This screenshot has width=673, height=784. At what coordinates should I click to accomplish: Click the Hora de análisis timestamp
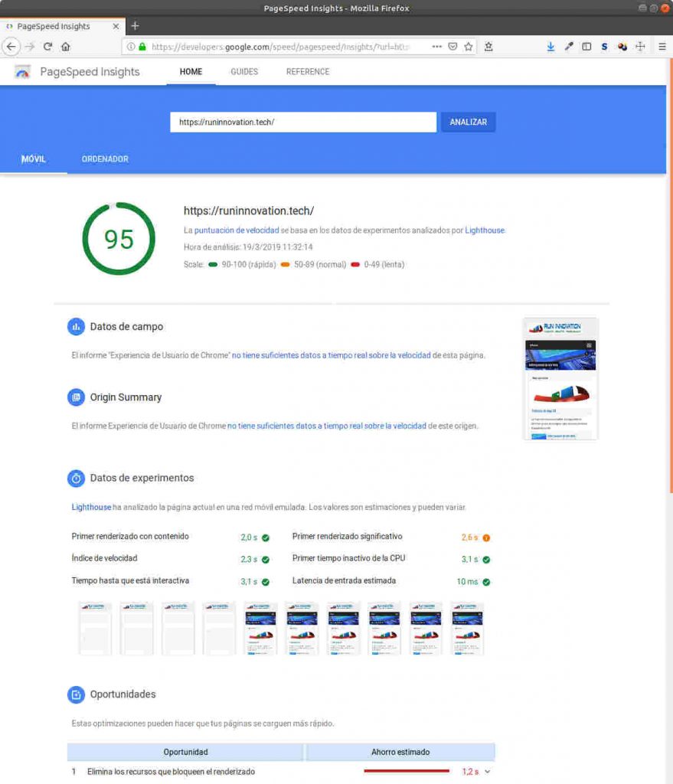[248, 247]
